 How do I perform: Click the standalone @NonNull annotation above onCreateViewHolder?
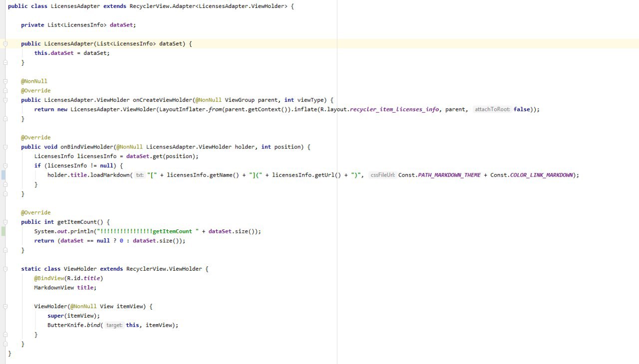34,81
